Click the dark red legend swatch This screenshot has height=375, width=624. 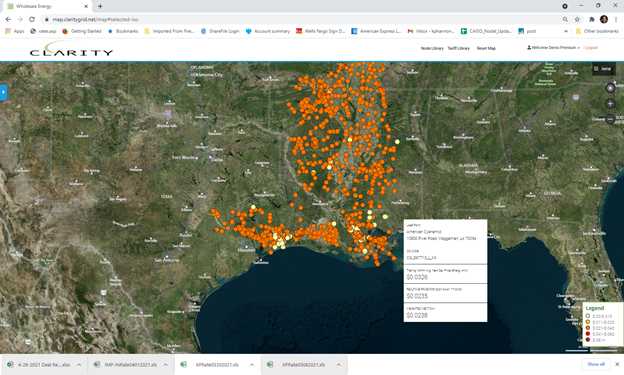point(588,340)
